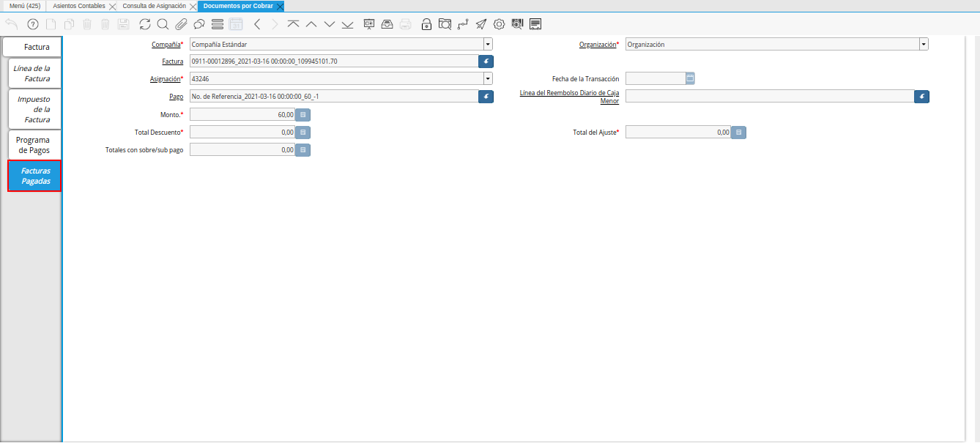
Task: Click the Pago field lookup button
Action: point(486,96)
